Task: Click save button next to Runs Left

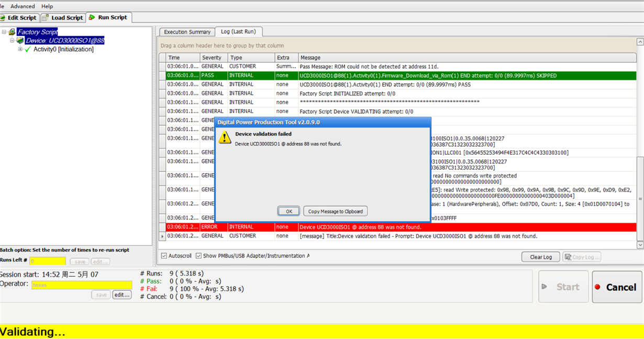Action: click(80, 261)
